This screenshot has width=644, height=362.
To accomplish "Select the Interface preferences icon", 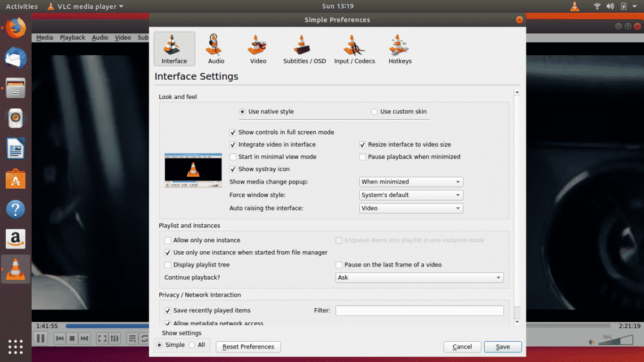I will pos(174,49).
